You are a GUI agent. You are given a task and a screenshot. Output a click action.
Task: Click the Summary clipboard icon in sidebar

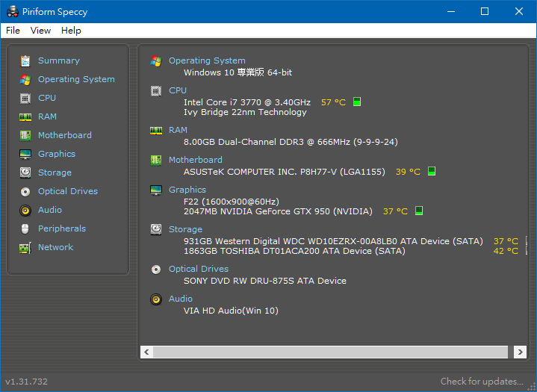(25, 61)
